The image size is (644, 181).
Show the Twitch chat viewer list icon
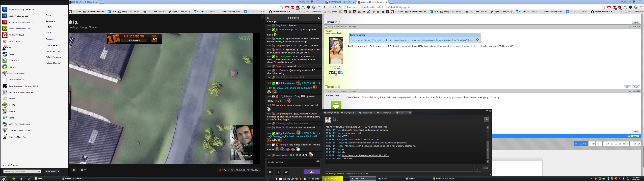[278, 172]
